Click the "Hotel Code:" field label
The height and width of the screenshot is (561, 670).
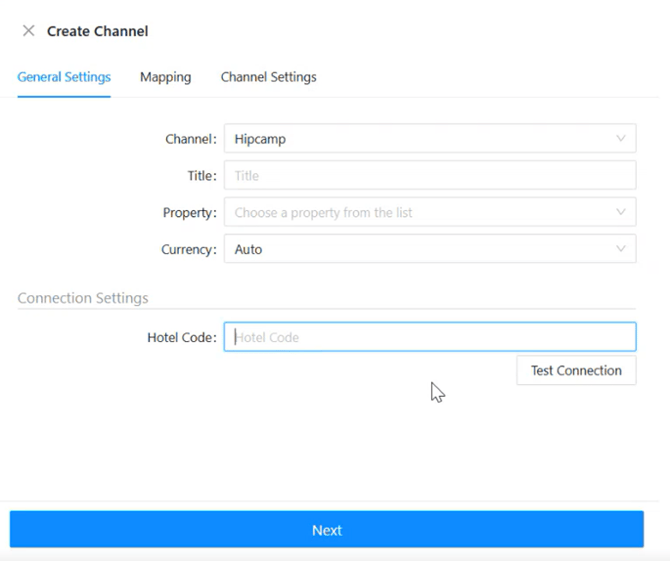click(181, 337)
